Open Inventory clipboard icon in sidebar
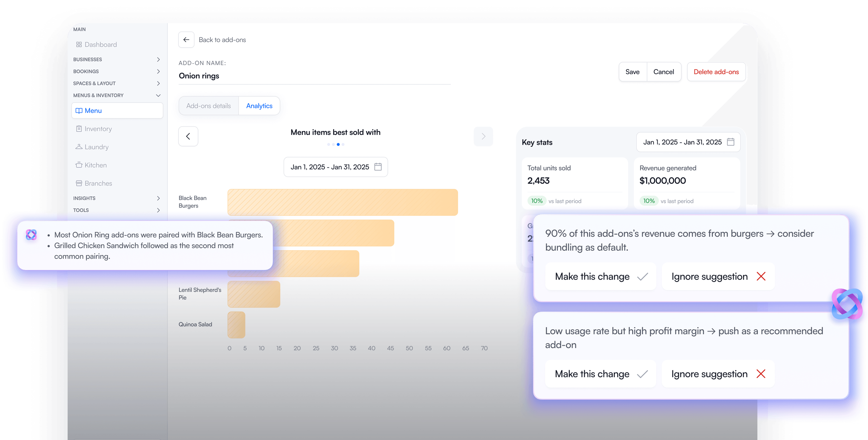 pos(79,129)
